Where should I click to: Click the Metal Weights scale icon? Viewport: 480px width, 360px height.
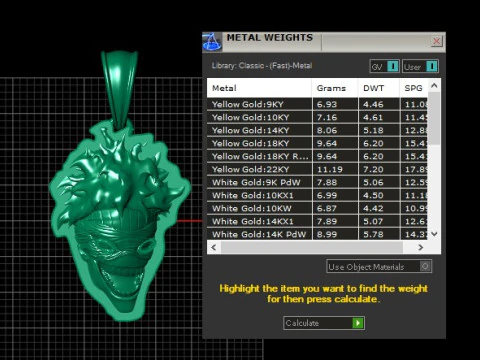tap(212, 42)
